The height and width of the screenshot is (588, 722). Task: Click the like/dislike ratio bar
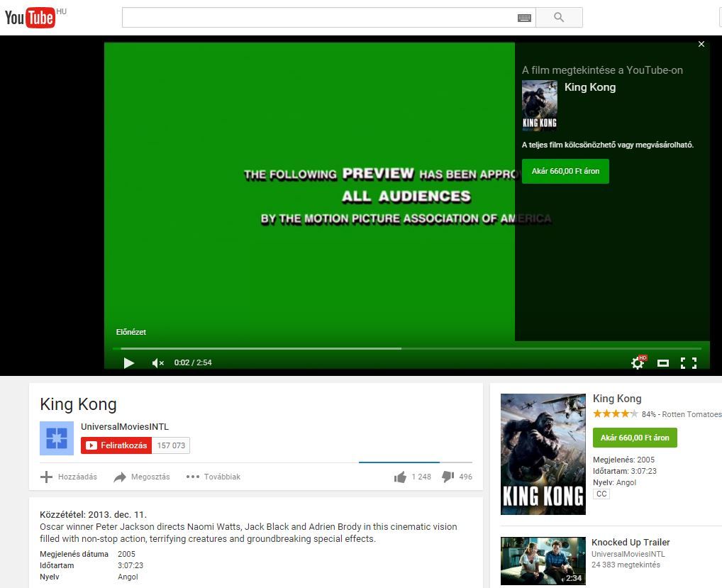pyautogui.click(x=416, y=462)
